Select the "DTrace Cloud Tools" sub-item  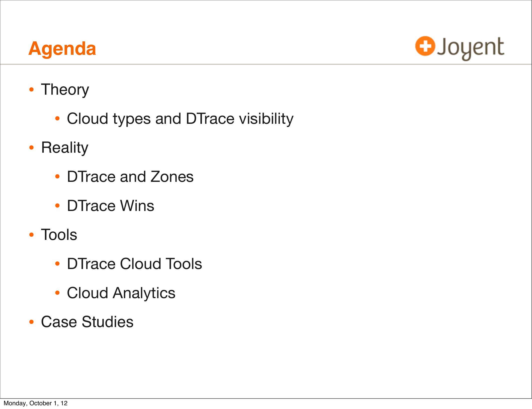coord(134,264)
